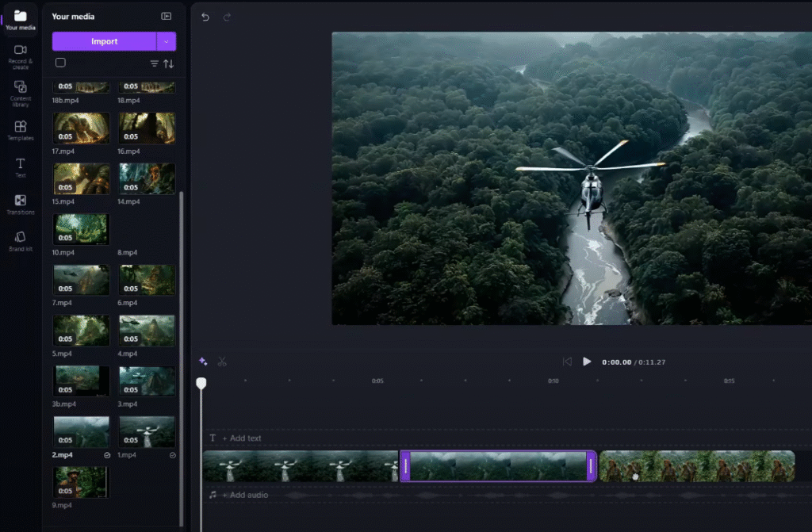
Task: Open the Brand kit panel
Action: [20, 241]
